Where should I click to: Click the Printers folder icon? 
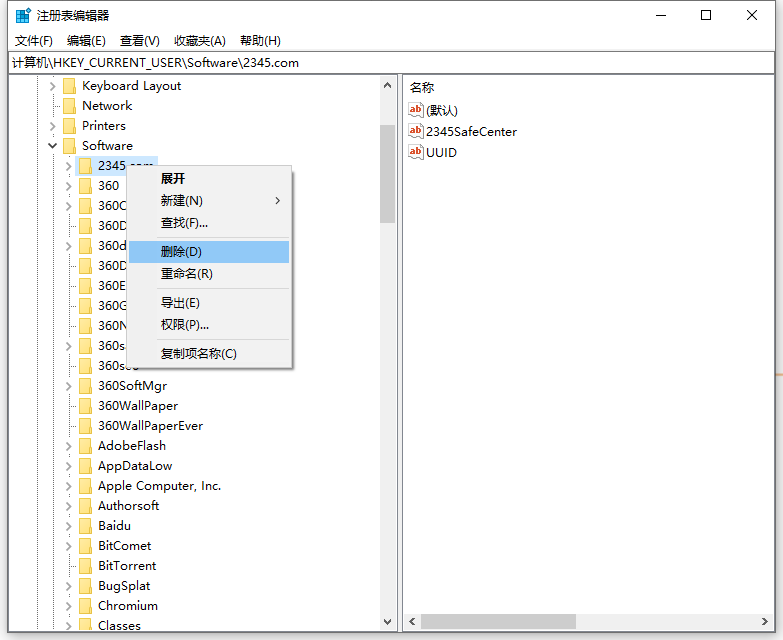coord(69,126)
